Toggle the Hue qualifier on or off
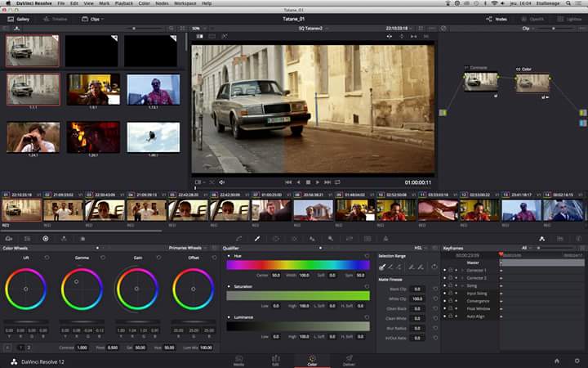 tap(229, 256)
